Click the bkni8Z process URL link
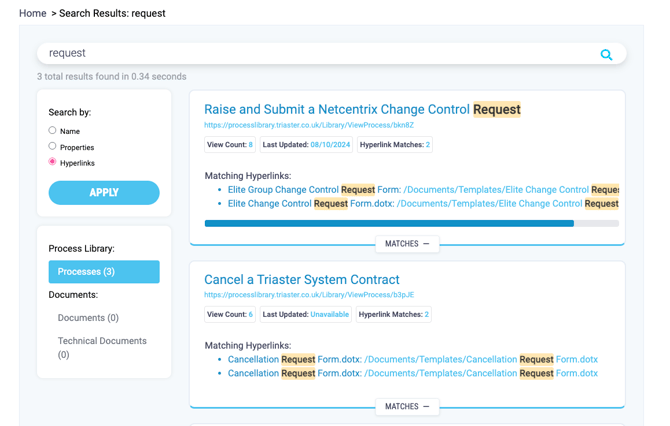Screen dimensions: 670x426 pos(308,126)
